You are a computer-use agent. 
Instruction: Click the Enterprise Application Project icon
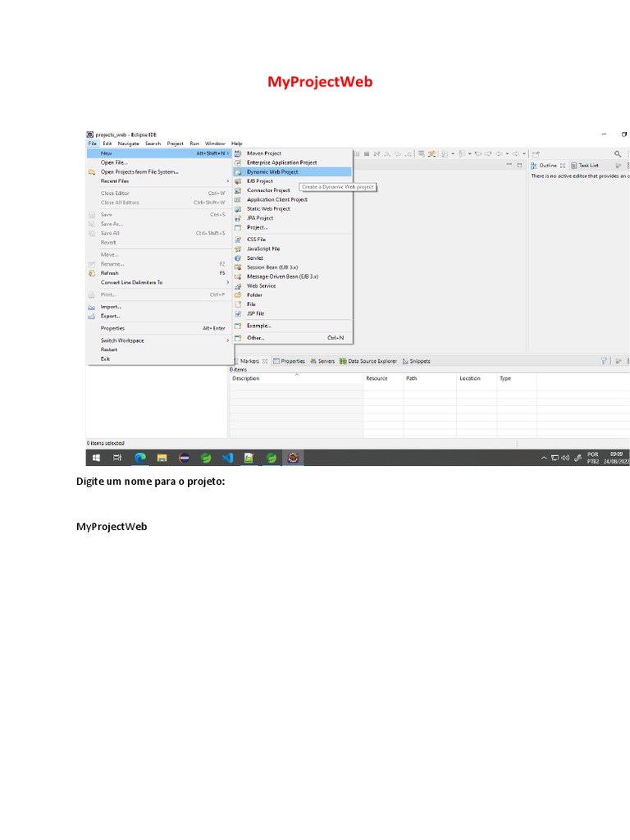click(x=238, y=162)
